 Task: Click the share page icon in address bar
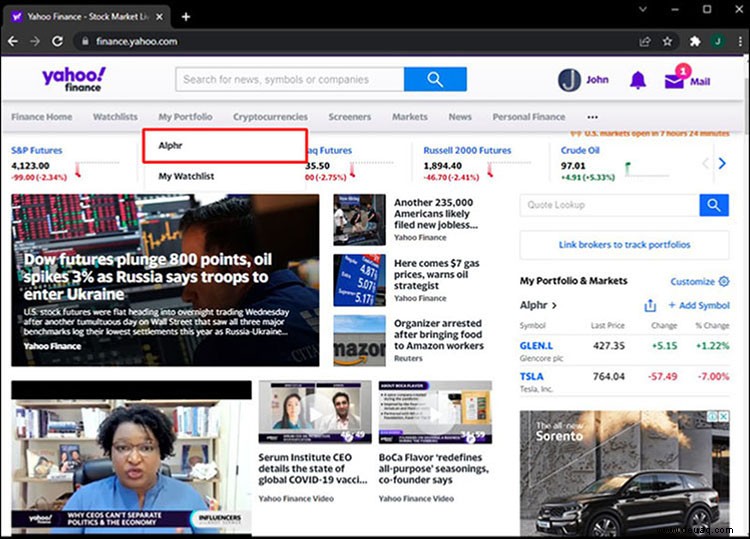(x=645, y=42)
